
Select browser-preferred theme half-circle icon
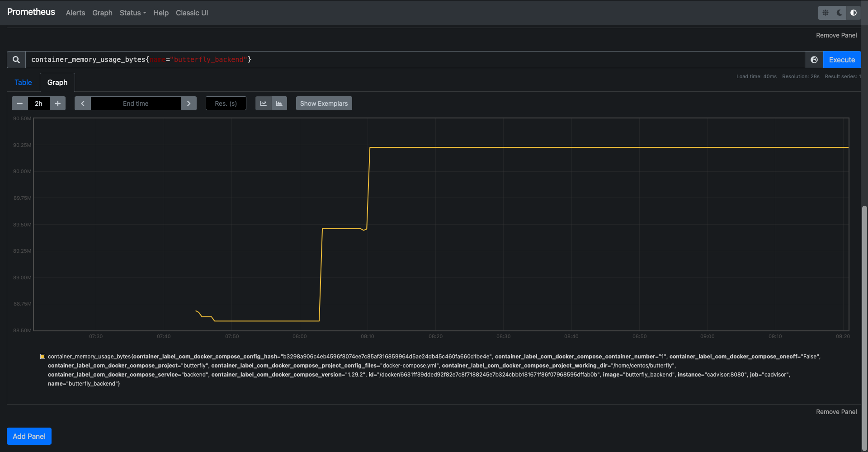(854, 13)
